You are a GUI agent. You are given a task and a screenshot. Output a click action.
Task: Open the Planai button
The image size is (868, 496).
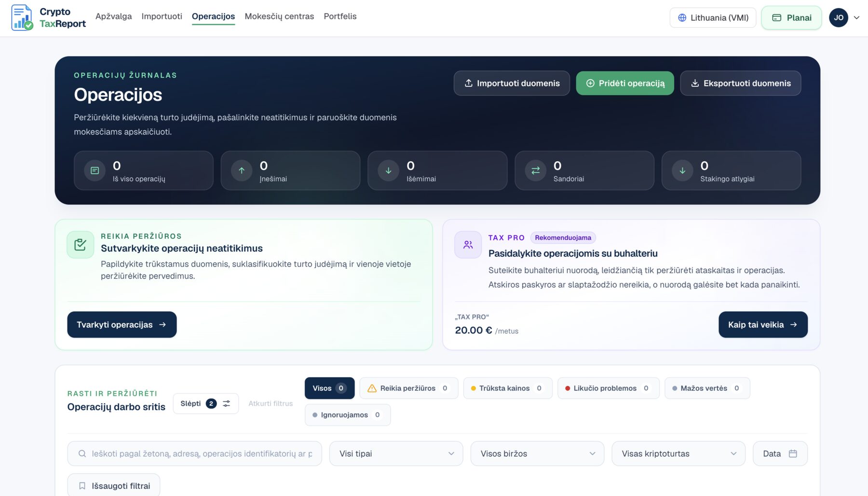point(791,18)
